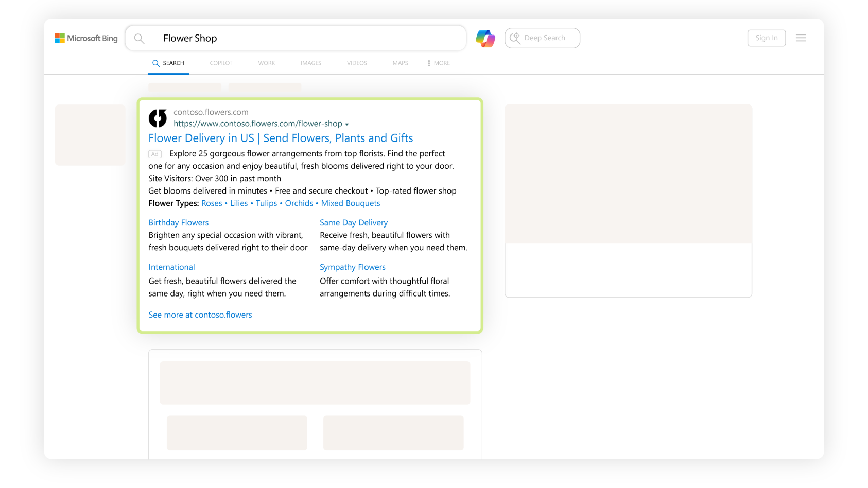The height and width of the screenshot is (488, 868).
Task: Select the Copilot tab
Action: tap(221, 63)
